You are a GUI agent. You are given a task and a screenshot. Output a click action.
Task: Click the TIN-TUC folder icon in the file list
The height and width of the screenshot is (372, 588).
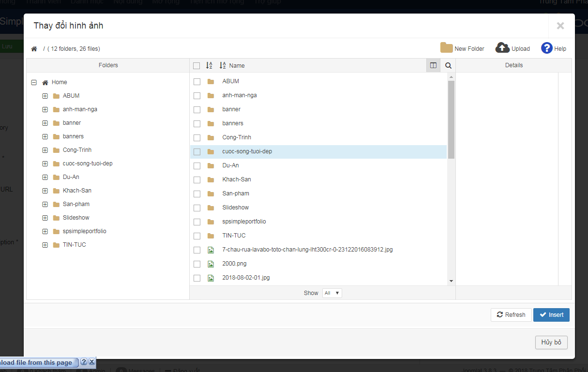click(x=211, y=236)
